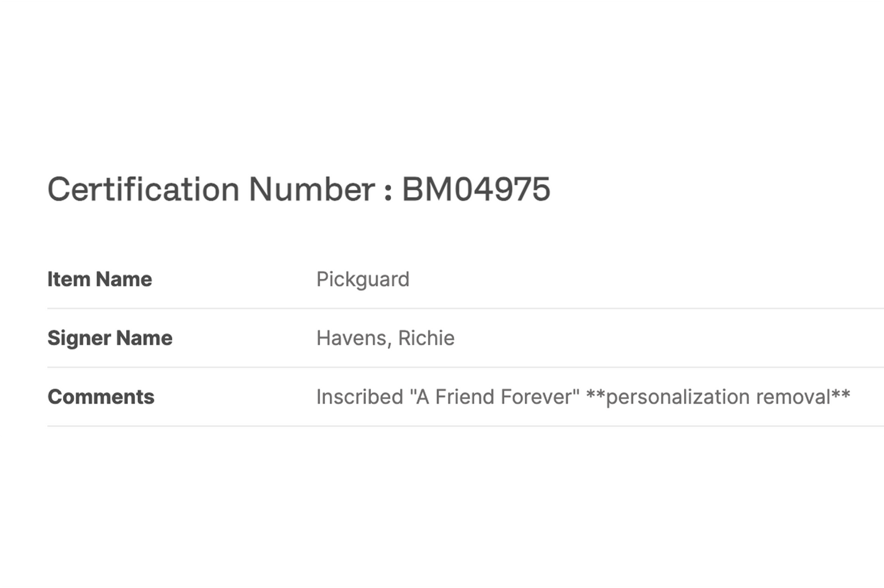Click the "Certification Number" heading text
This screenshot has width=884, height=588.
click(x=211, y=189)
